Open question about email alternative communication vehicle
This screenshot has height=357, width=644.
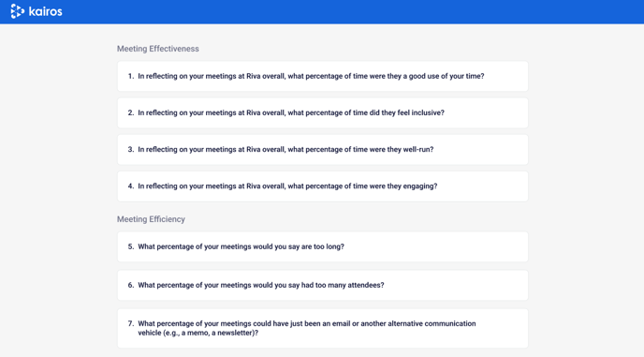(322, 328)
